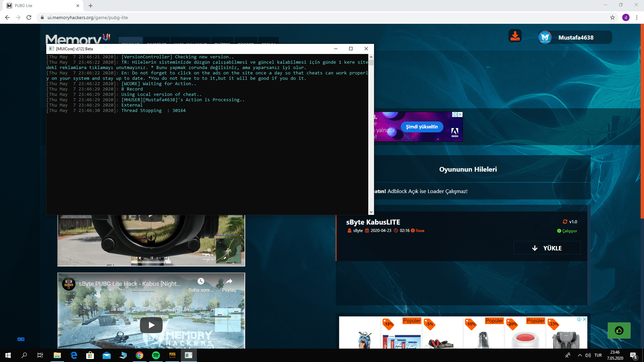Open the Mustafa4638 username menu
The image size is (644, 362).
click(x=576, y=38)
